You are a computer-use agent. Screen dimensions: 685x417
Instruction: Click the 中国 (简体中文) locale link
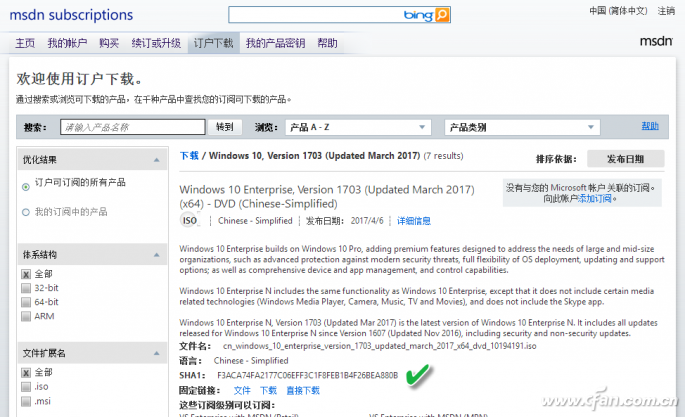(618, 11)
